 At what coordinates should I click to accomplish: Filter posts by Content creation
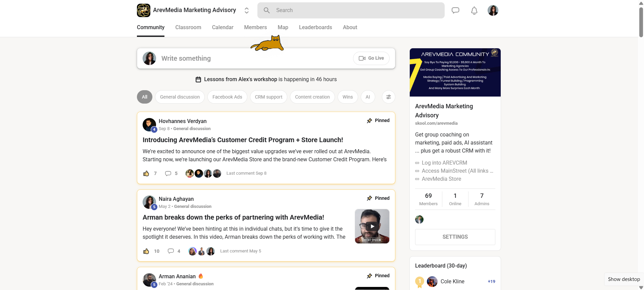pos(312,97)
